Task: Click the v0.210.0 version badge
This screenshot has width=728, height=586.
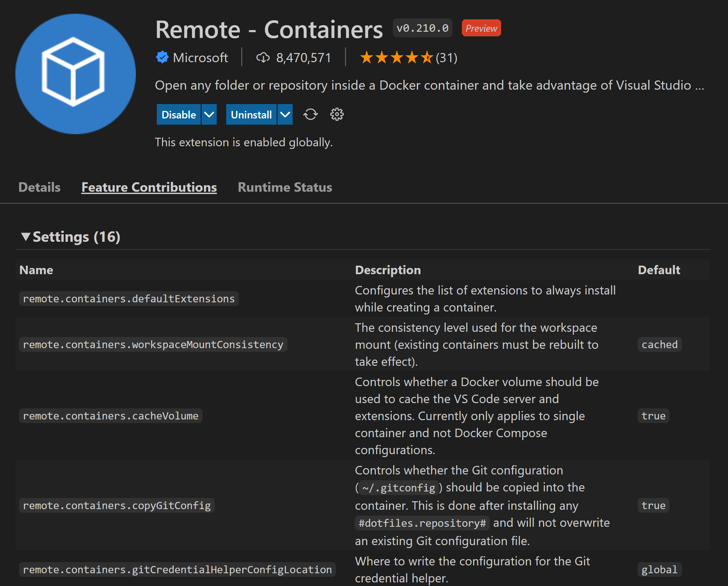Action: 422,28
